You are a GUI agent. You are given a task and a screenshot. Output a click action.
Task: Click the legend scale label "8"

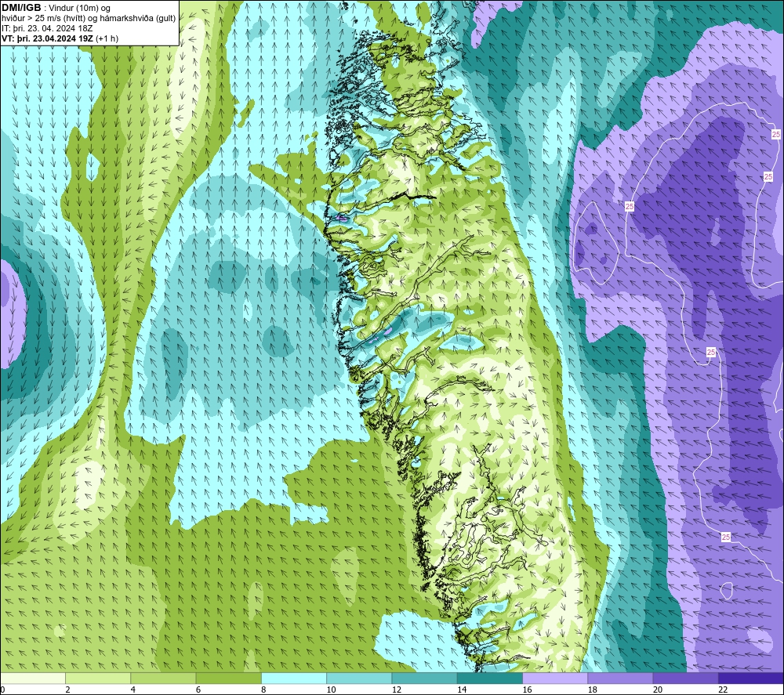coord(263,690)
